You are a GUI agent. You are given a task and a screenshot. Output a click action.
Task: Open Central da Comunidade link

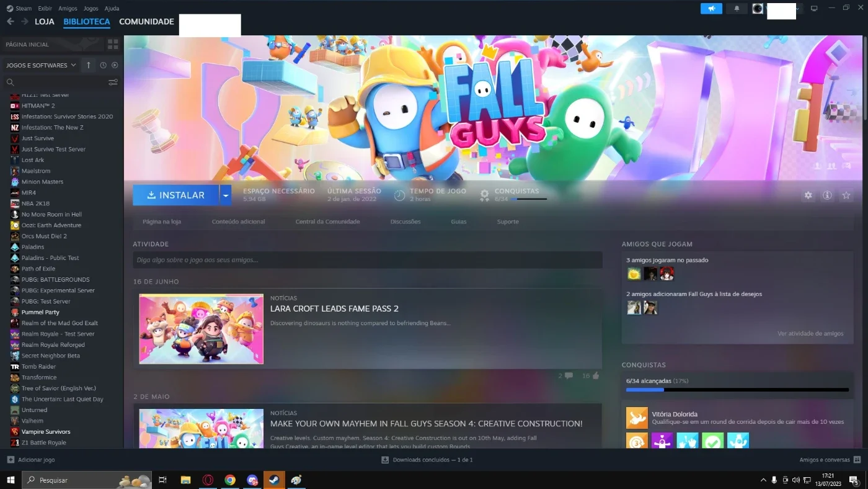[x=327, y=222]
